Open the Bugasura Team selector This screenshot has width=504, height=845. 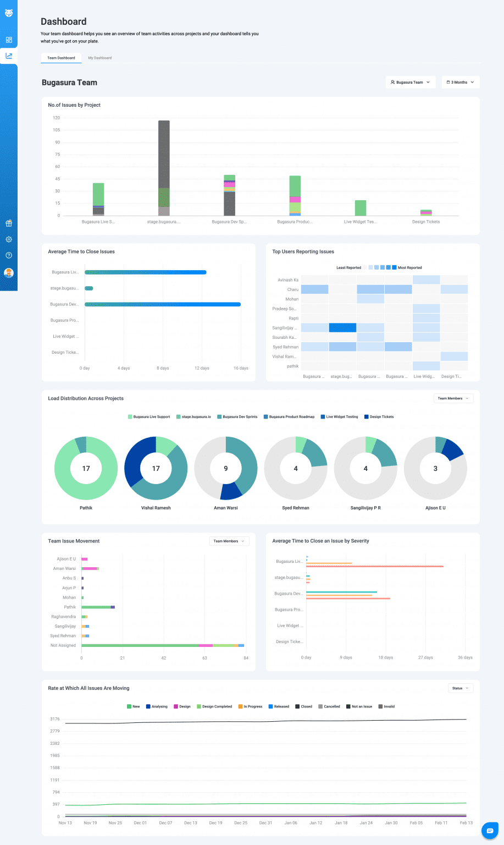click(x=410, y=81)
